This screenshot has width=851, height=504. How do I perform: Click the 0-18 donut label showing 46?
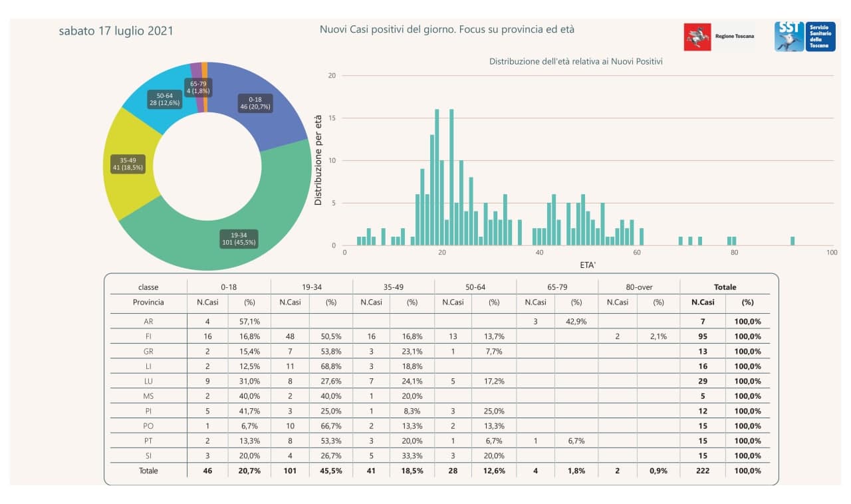pyautogui.click(x=255, y=103)
